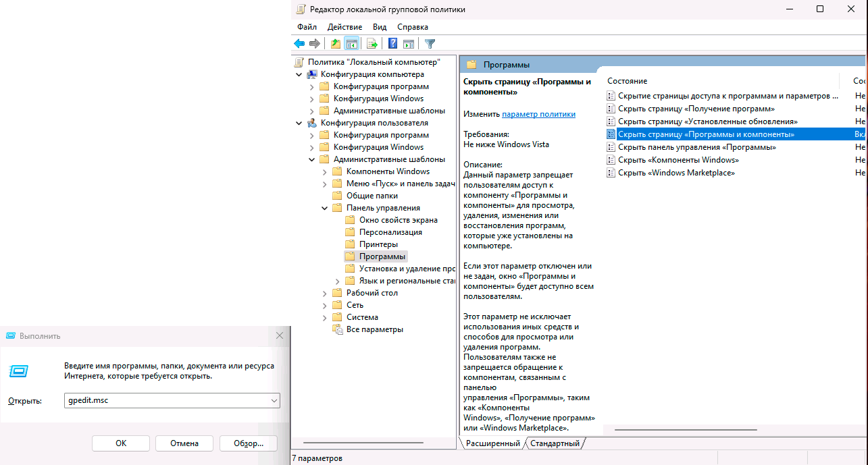
Task: Click «Отмена» in the «Выполнить» dialog
Action: [x=184, y=443]
